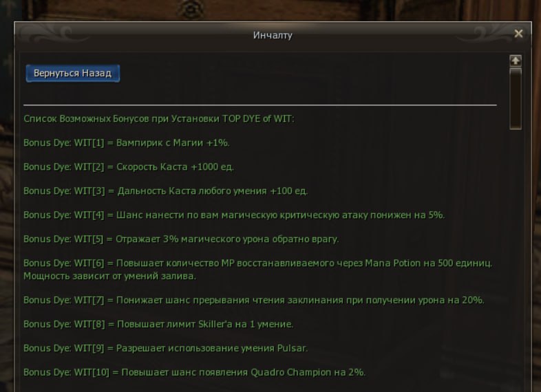Viewport: 541px width, 392px height.
Task: Select the WIT[5] Отражает 3% line
Action: coord(181,239)
